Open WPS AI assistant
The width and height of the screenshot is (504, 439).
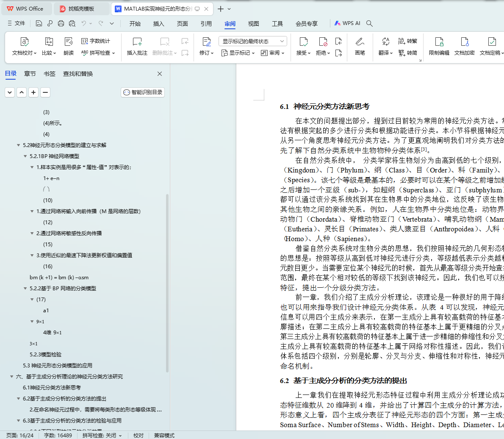(x=347, y=23)
